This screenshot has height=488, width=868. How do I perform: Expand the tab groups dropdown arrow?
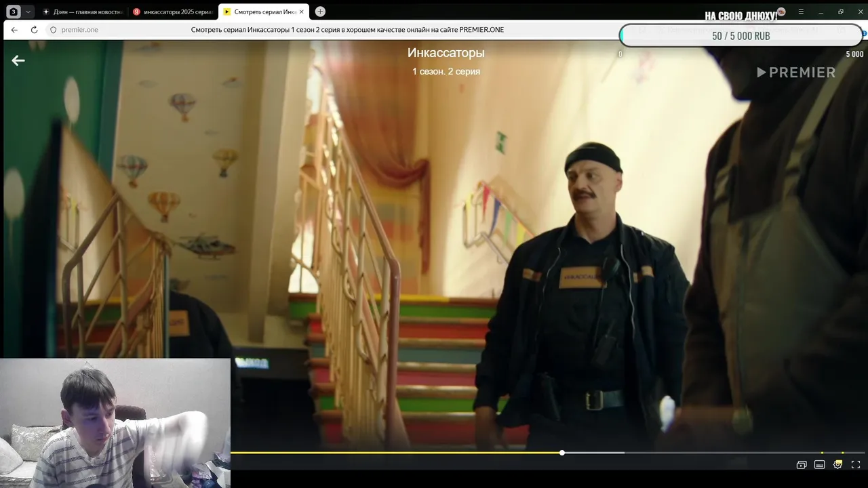coord(28,12)
